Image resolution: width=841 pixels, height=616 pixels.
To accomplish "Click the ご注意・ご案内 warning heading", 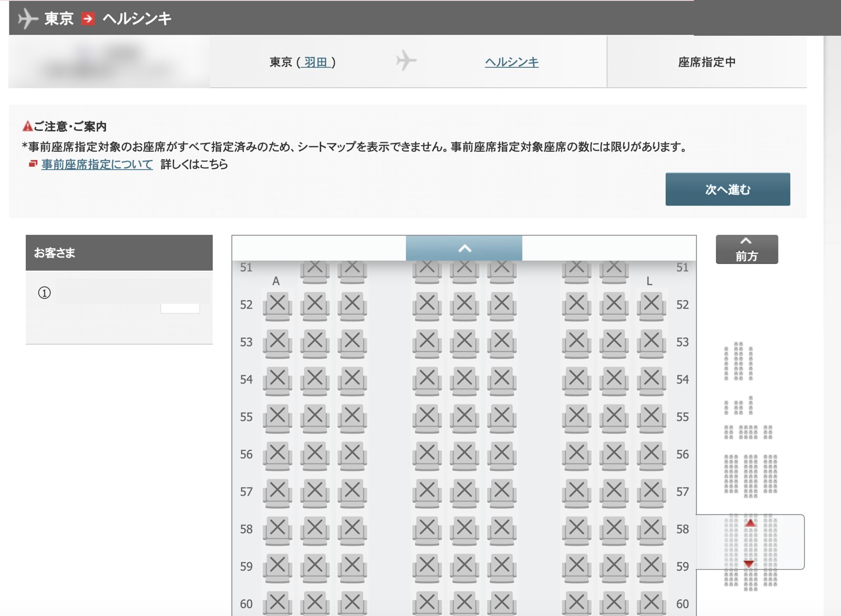I will coord(65,127).
